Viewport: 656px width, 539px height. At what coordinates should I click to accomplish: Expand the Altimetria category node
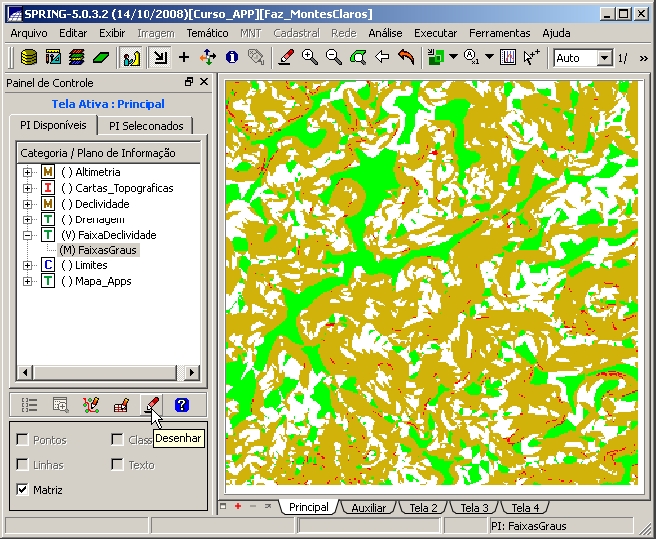[x=28, y=173]
